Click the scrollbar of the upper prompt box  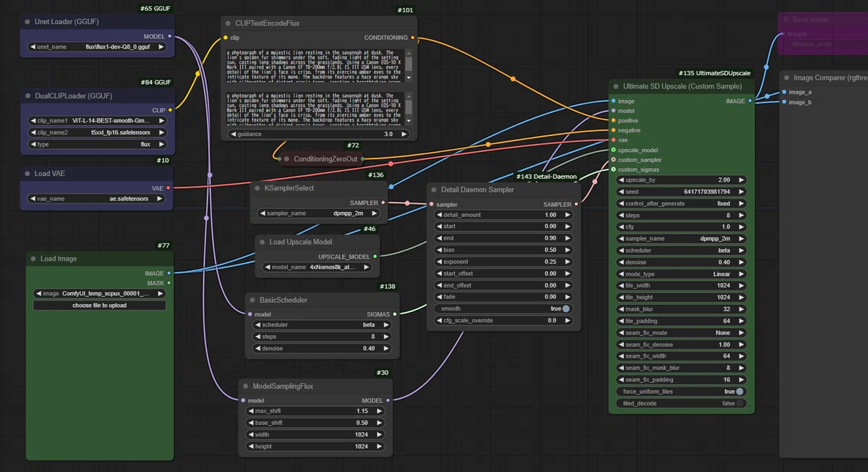pyautogui.click(x=409, y=65)
